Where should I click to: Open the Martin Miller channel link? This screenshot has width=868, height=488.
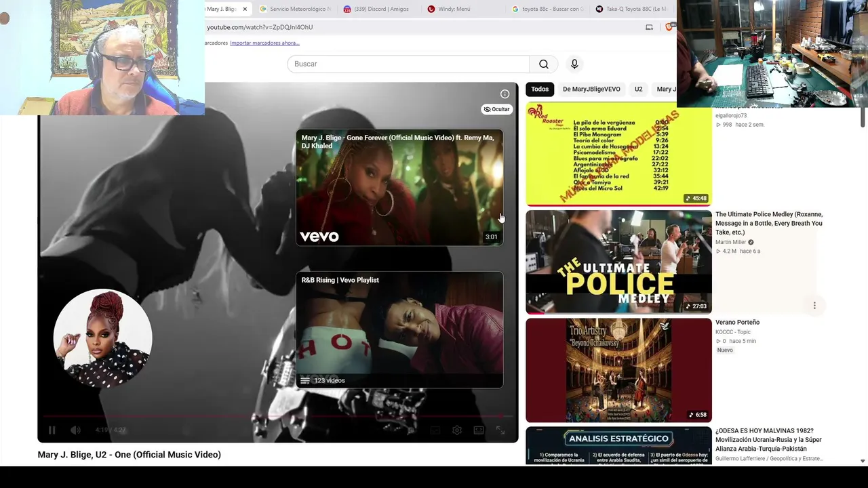click(x=730, y=242)
